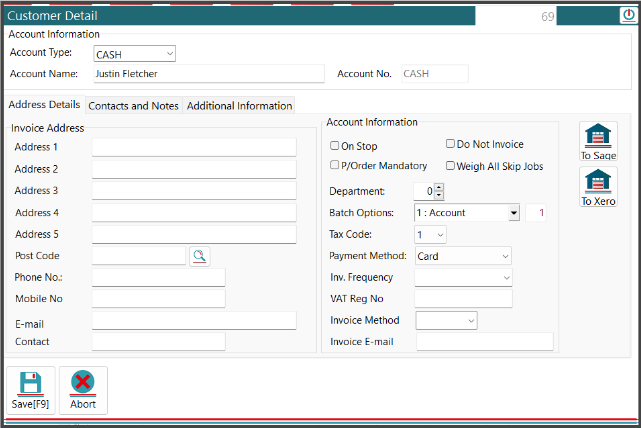
Task: Toggle Weigh All Skip Jobs checkbox
Action: 450,166
